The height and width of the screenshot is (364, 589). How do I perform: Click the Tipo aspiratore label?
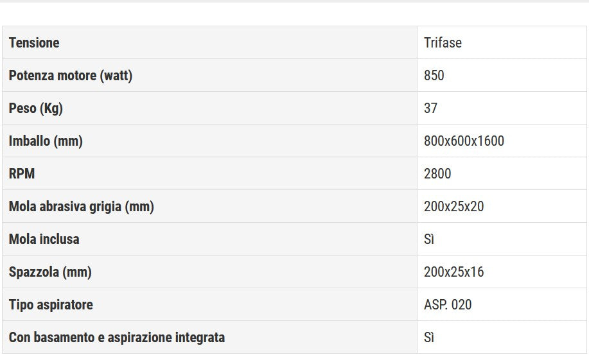(x=51, y=305)
